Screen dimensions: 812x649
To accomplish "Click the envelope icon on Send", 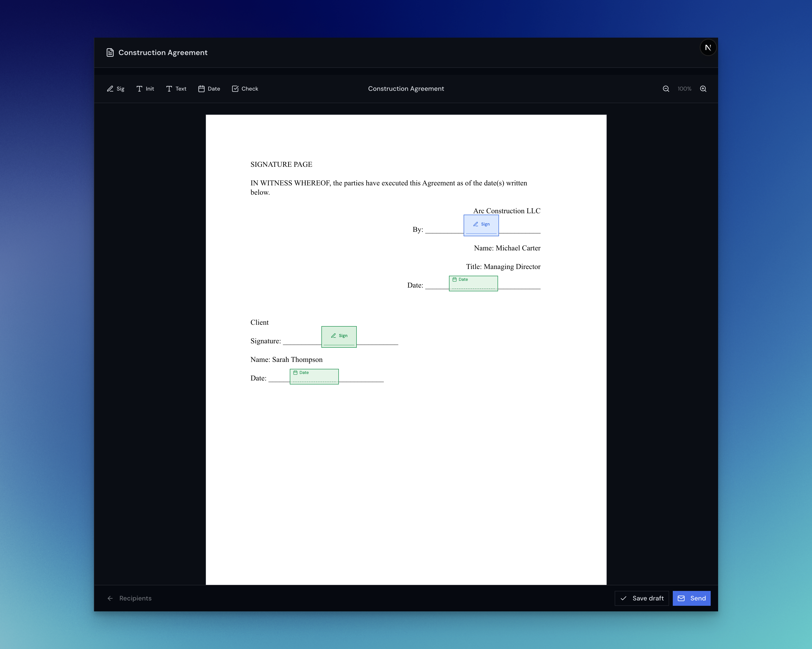I will (681, 598).
